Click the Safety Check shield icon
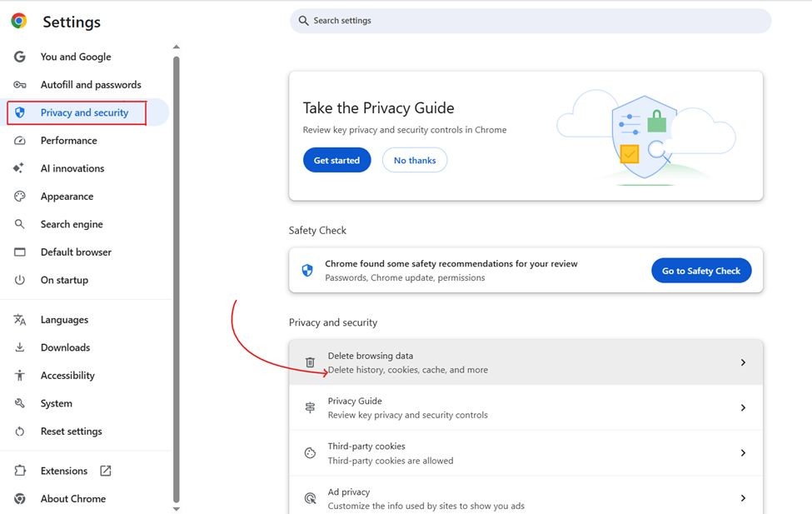This screenshot has width=812, height=514. (307, 270)
